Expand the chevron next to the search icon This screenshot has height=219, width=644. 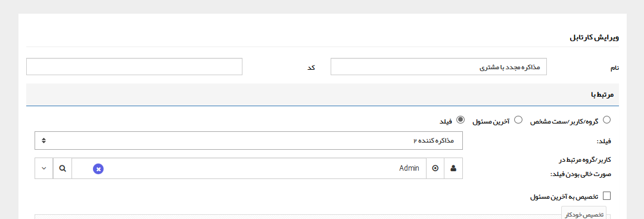click(44, 168)
